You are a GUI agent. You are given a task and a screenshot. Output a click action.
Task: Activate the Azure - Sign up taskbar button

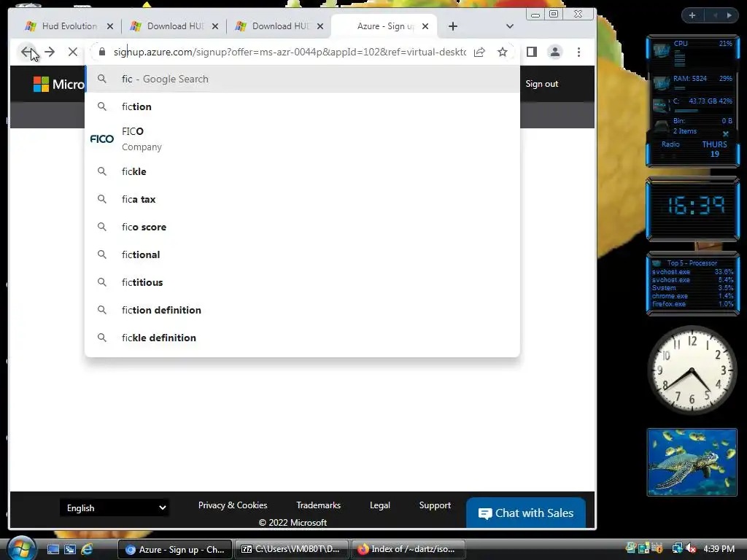[175, 549]
